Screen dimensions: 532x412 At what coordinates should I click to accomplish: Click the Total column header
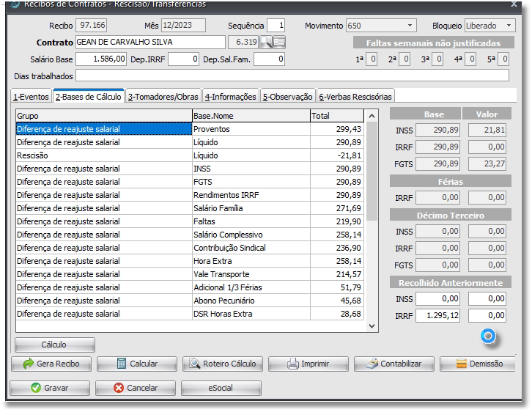(337, 116)
